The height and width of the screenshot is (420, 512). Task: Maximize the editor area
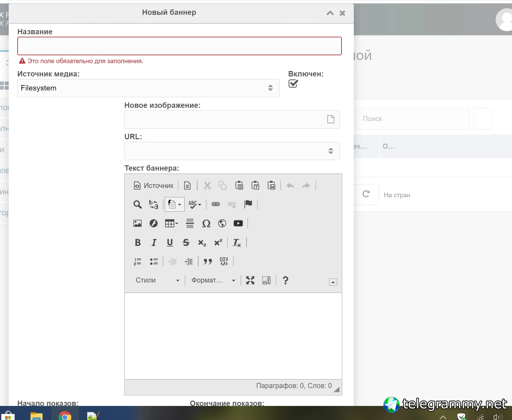click(250, 280)
